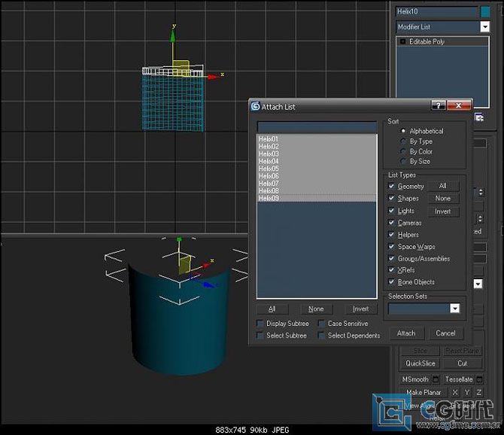This screenshot has height=435, width=504.
Task: Enable Select Subtree checkbox
Action: coord(260,336)
